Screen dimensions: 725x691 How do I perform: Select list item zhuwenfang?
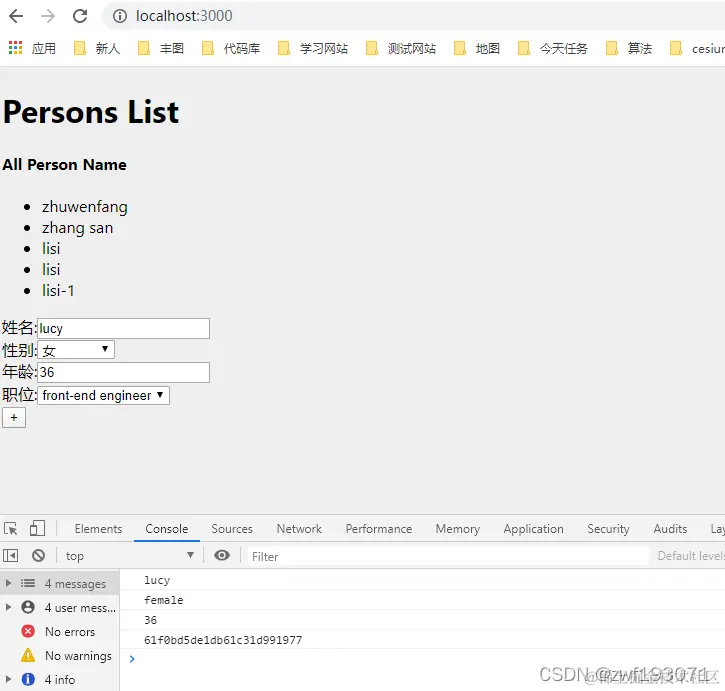(x=85, y=207)
